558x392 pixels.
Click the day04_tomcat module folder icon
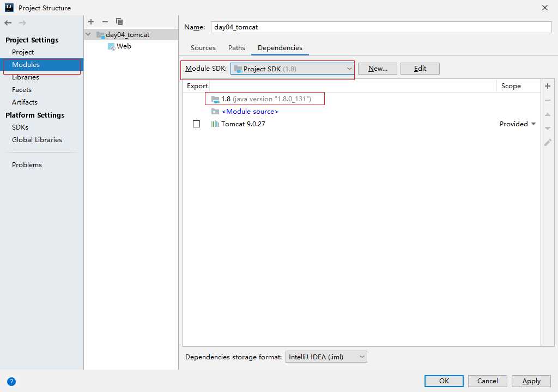(x=100, y=35)
